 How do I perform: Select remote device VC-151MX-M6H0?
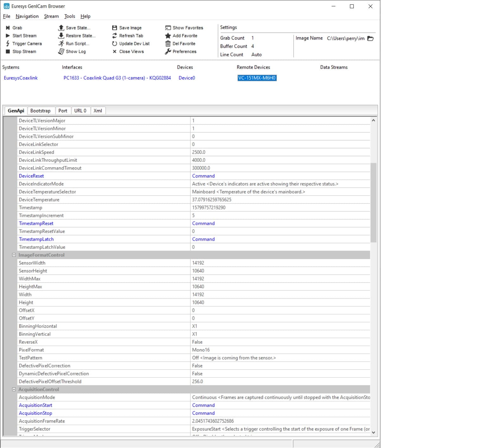tap(257, 78)
